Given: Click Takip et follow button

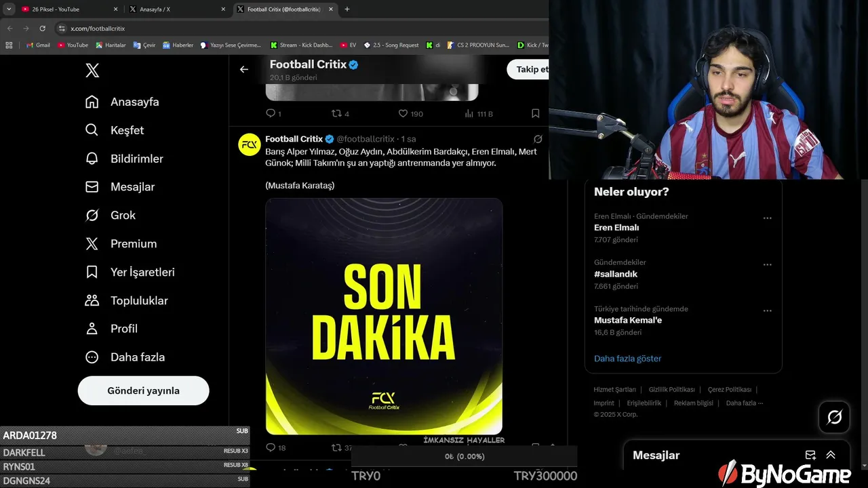Looking at the screenshot, I should pyautogui.click(x=528, y=69).
